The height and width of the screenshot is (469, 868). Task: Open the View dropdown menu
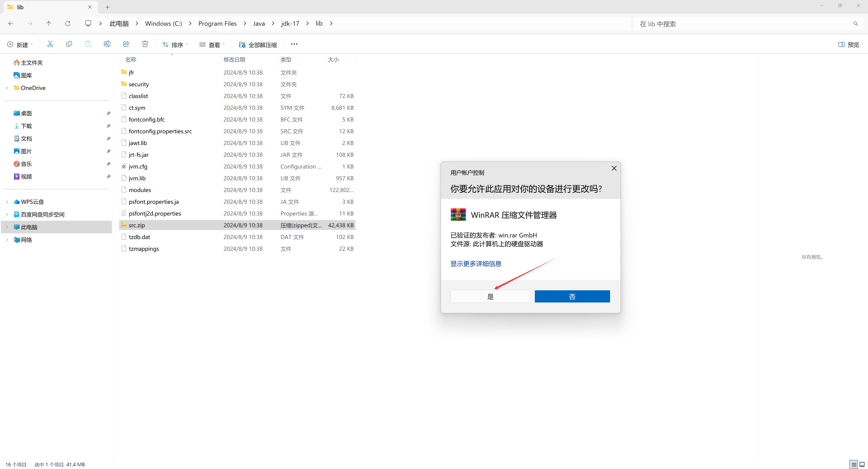(212, 45)
